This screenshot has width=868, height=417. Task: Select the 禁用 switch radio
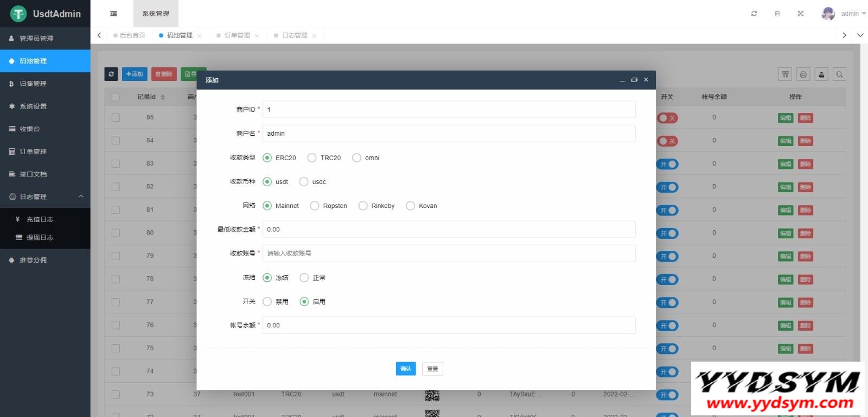click(267, 301)
